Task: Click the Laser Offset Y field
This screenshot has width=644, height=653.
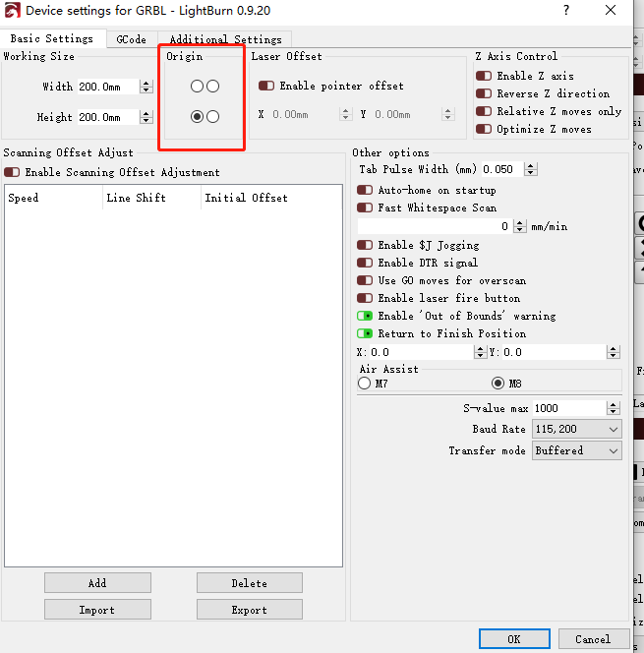Action: [x=407, y=114]
